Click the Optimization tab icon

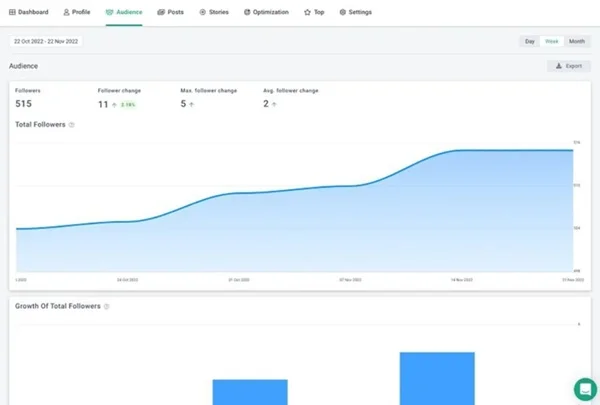247,12
